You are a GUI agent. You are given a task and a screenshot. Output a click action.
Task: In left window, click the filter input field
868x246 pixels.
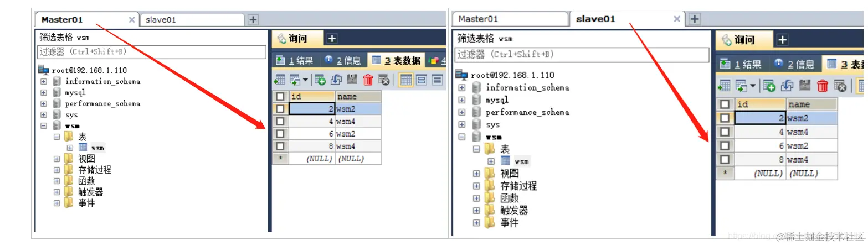coord(152,51)
